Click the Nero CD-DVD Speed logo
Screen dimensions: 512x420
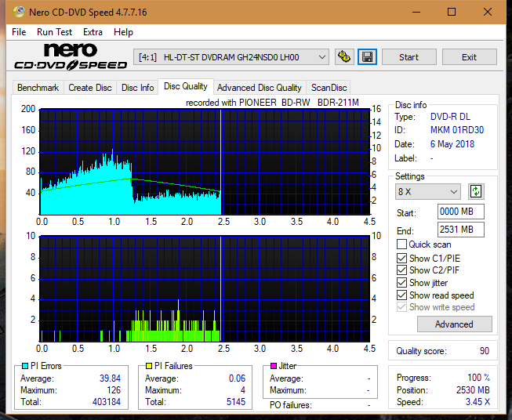(71, 56)
